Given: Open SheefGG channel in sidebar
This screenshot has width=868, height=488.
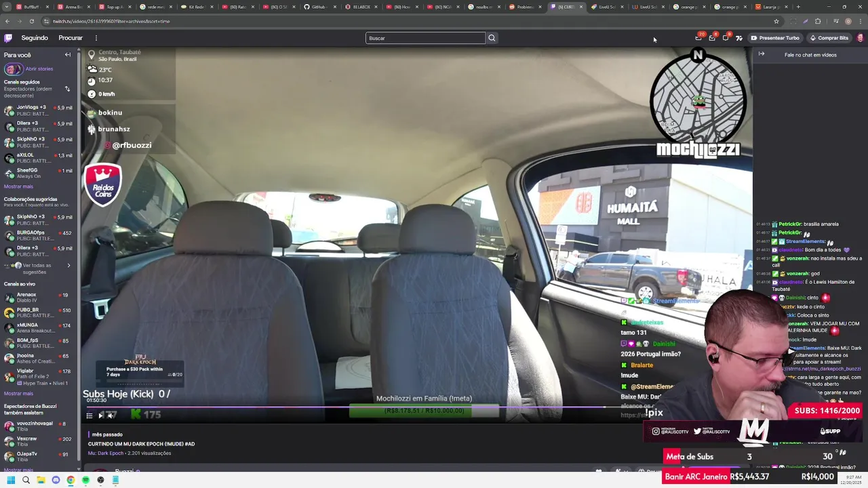Looking at the screenshot, I should coord(38,173).
